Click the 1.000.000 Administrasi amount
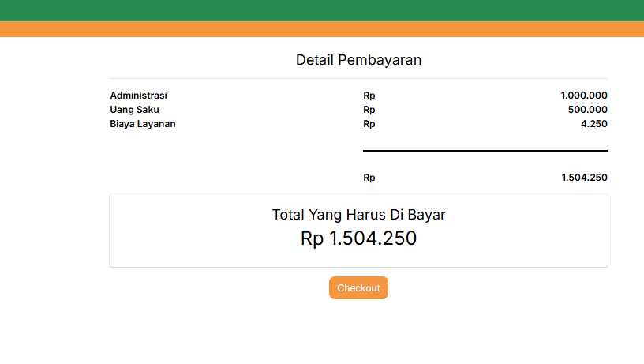Screen dimensions: 644x364 [583, 96]
